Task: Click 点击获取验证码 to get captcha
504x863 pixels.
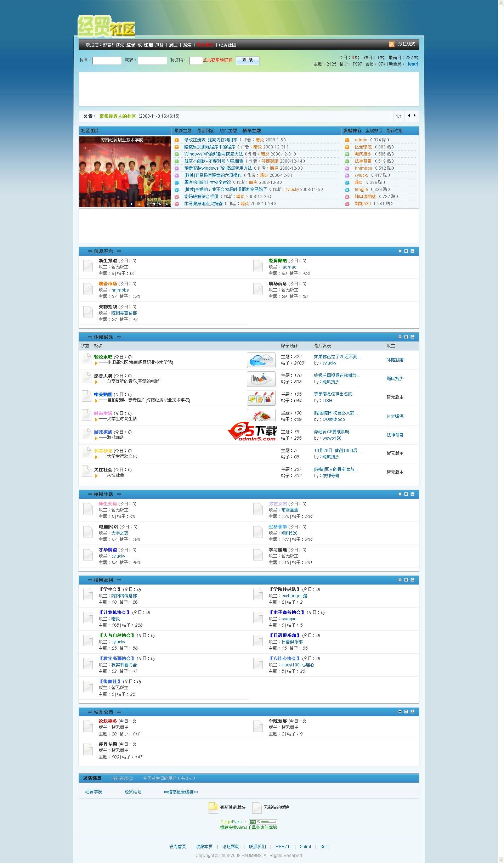Action: click(x=217, y=60)
